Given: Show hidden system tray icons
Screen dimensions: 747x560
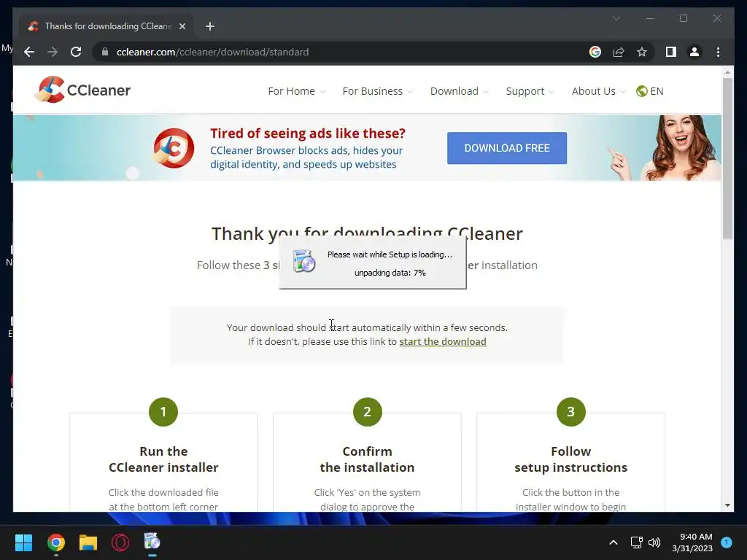Looking at the screenshot, I should (x=614, y=542).
